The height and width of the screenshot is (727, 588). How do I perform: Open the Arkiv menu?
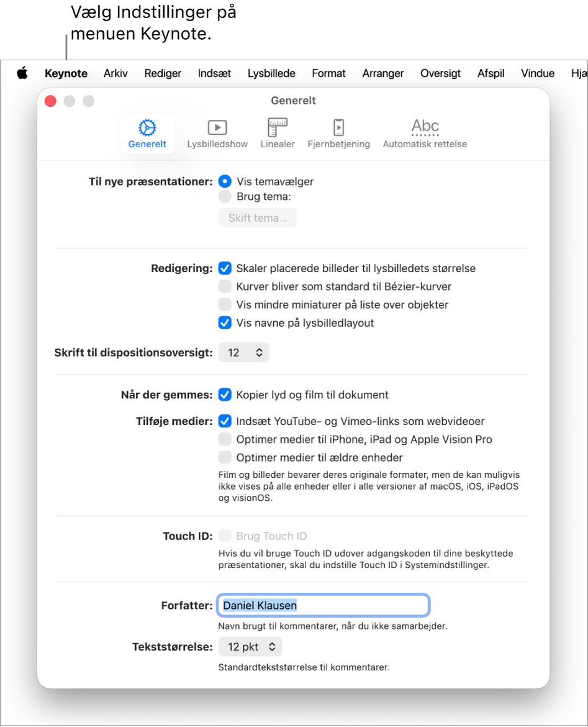click(115, 73)
